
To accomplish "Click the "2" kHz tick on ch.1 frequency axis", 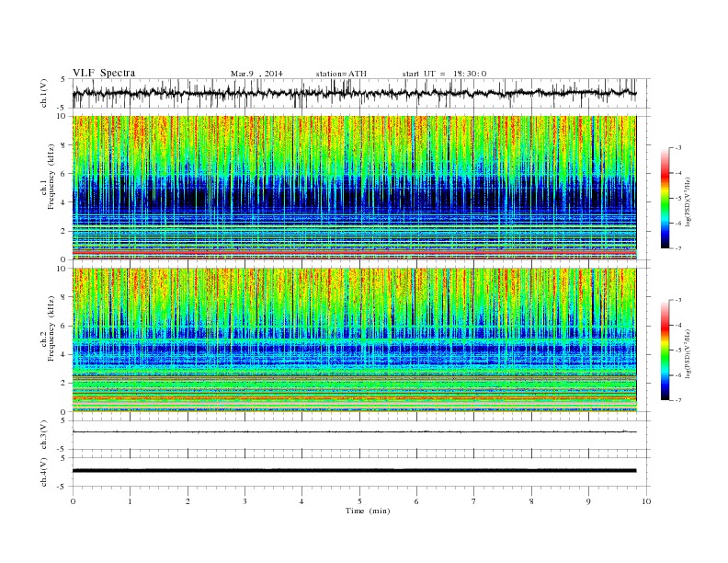I will tap(64, 231).
